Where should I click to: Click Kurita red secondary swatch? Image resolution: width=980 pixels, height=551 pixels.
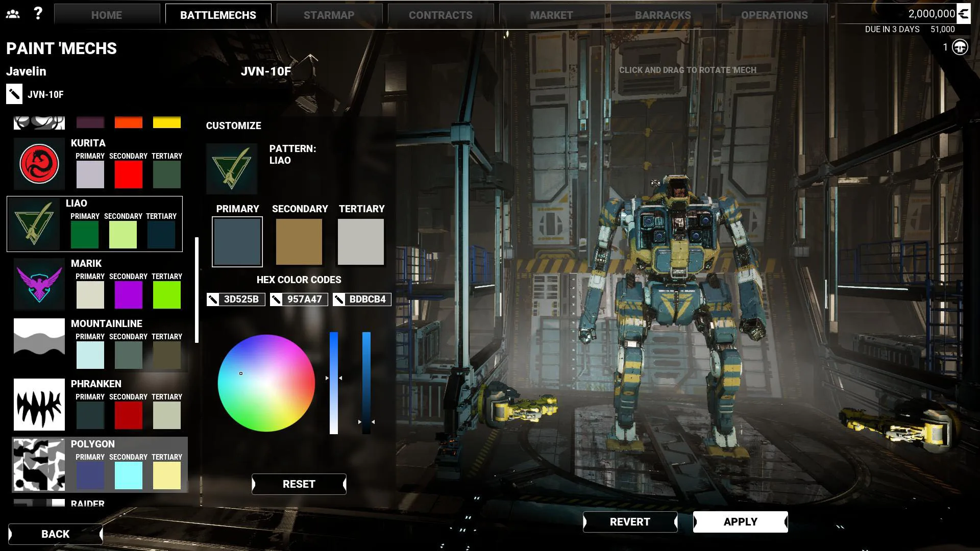point(129,174)
